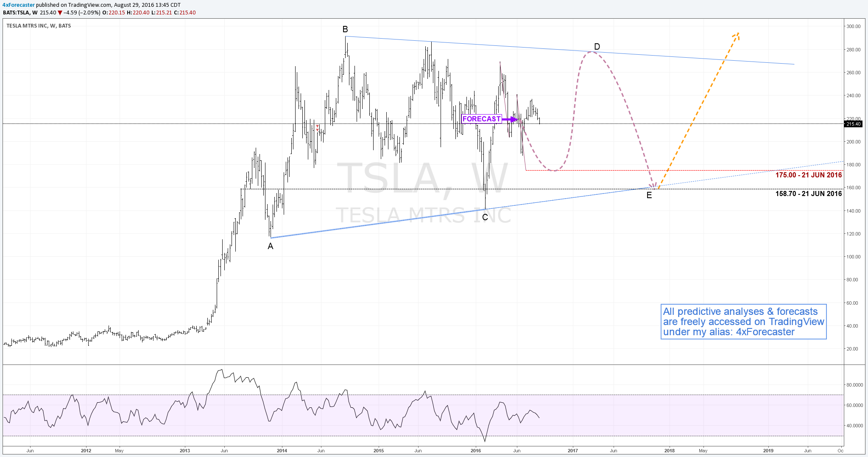Image resolution: width=868 pixels, height=457 pixels.
Task: Select the O:220.15 open value
Action: (114, 13)
